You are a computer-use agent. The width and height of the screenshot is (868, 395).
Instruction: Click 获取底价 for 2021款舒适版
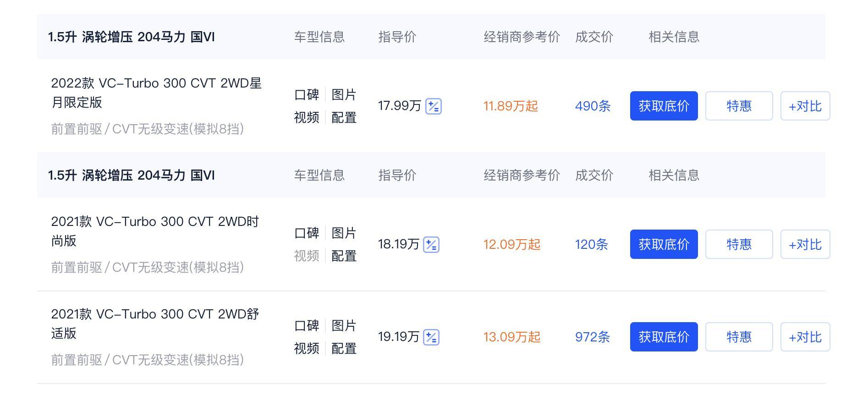pos(664,337)
